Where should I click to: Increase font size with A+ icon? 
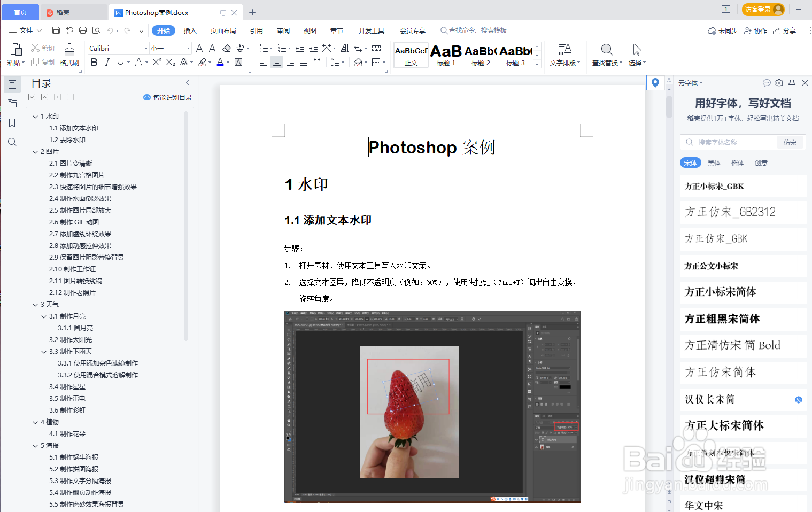click(200, 48)
